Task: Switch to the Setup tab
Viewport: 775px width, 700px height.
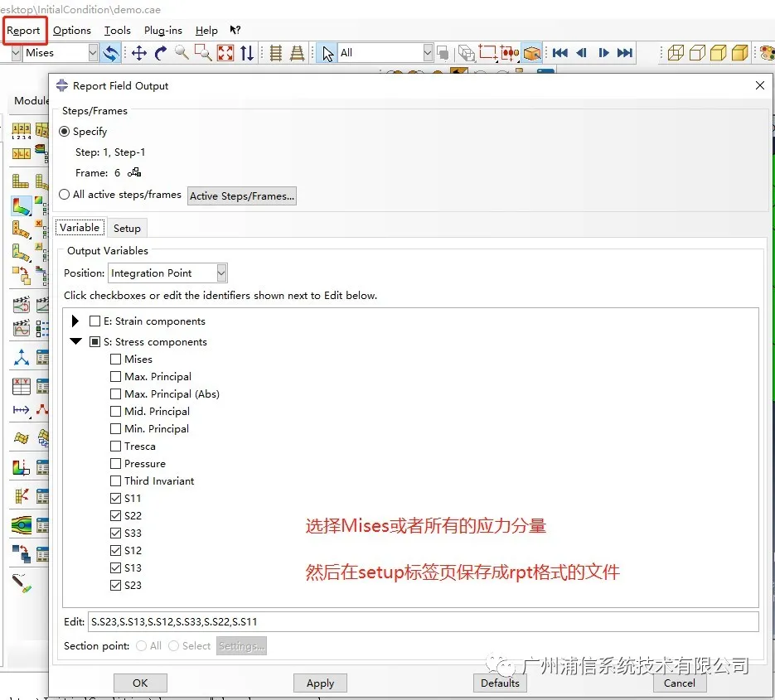Action: point(127,229)
